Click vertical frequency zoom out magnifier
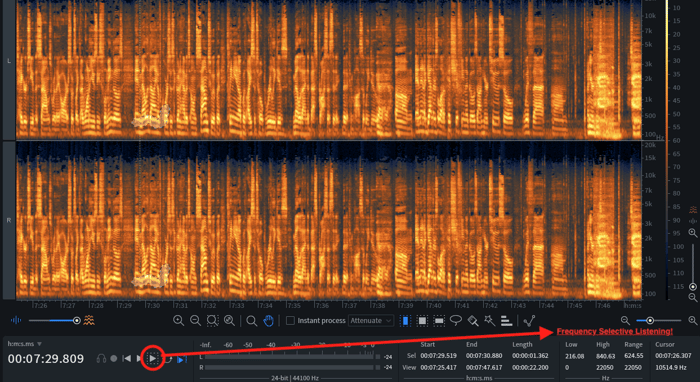Image resolution: width=700 pixels, height=382 pixels. (693, 298)
